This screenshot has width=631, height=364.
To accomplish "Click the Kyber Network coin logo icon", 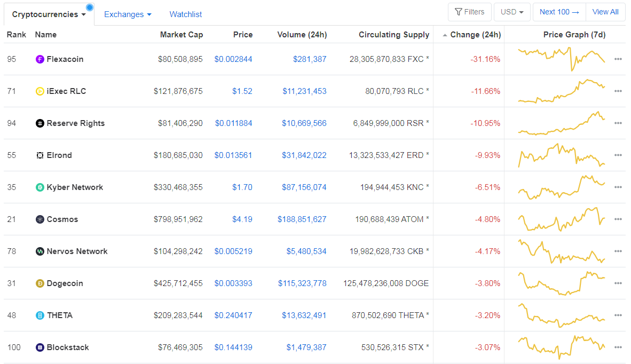I will [x=40, y=187].
